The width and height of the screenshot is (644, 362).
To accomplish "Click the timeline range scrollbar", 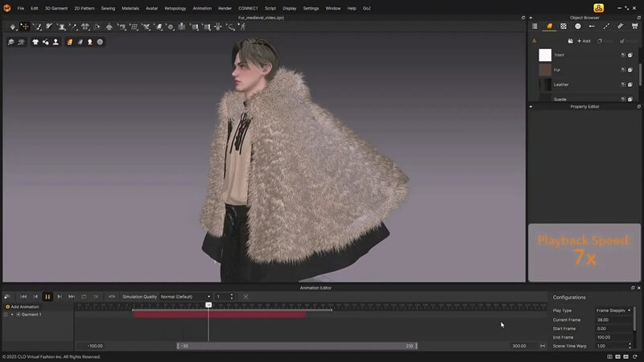I will click(x=297, y=346).
